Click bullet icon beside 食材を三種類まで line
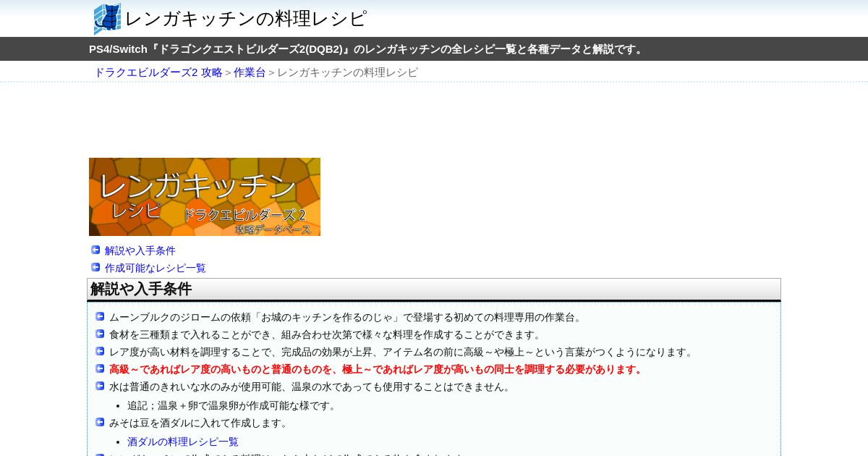 (100, 334)
